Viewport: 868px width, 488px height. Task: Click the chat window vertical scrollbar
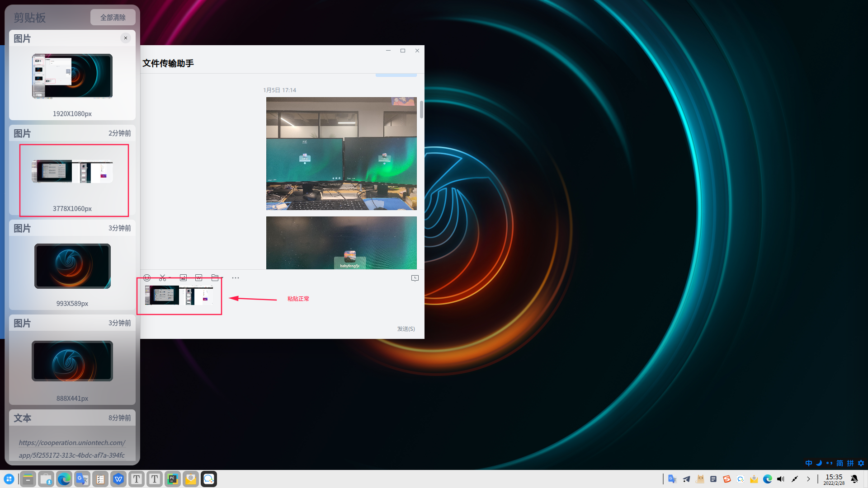tap(421, 110)
